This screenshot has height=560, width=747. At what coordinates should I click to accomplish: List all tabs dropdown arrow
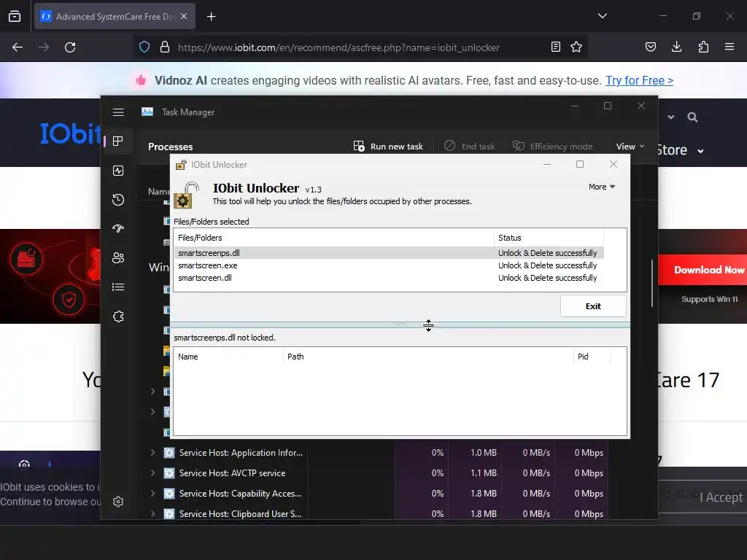point(602,16)
